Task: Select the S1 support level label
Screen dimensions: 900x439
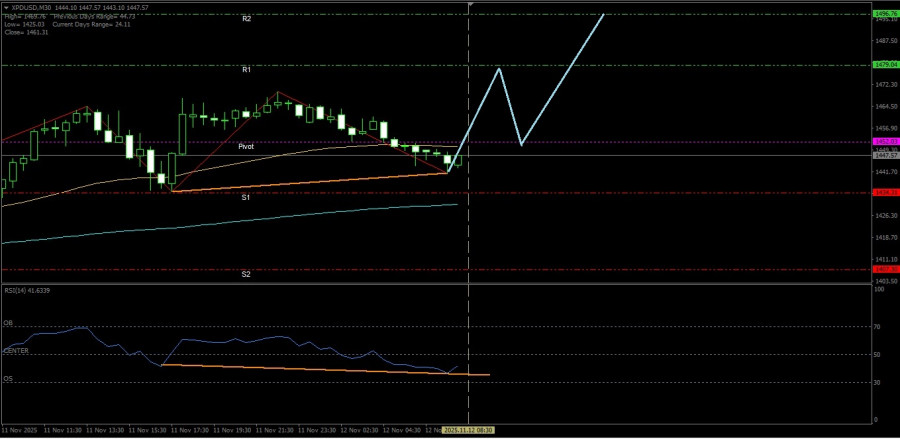Action: point(245,198)
